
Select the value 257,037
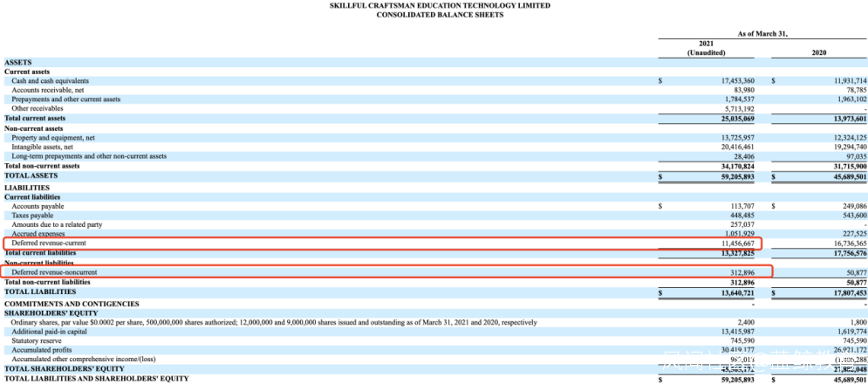[x=742, y=225]
